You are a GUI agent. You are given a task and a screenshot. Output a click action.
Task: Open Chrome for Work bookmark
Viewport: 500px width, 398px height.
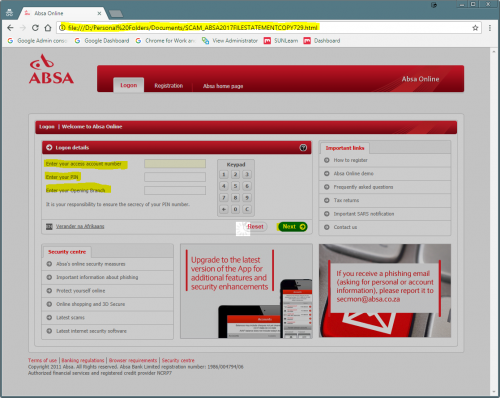point(165,41)
